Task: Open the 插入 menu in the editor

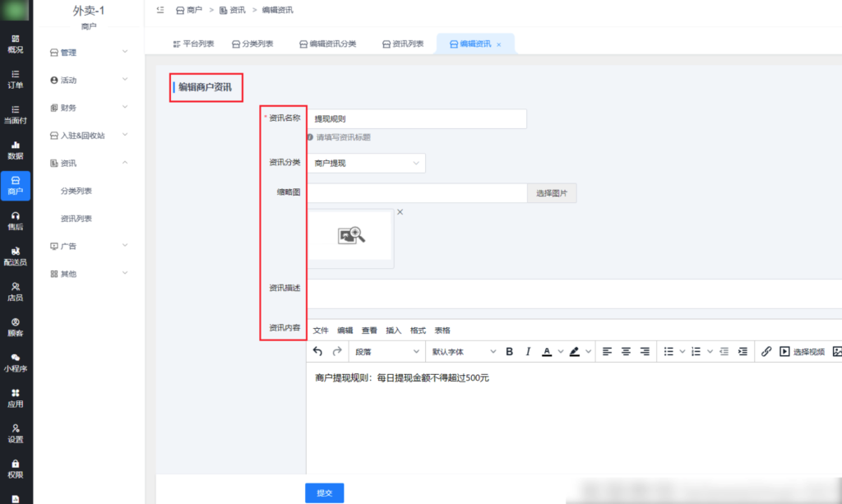Action: 393,330
